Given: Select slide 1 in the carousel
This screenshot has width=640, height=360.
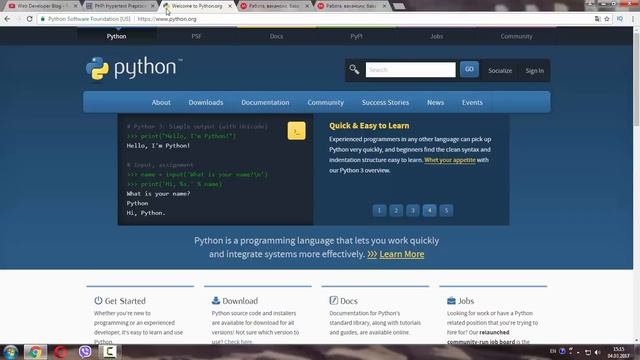Looking at the screenshot, I should (x=379, y=210).
